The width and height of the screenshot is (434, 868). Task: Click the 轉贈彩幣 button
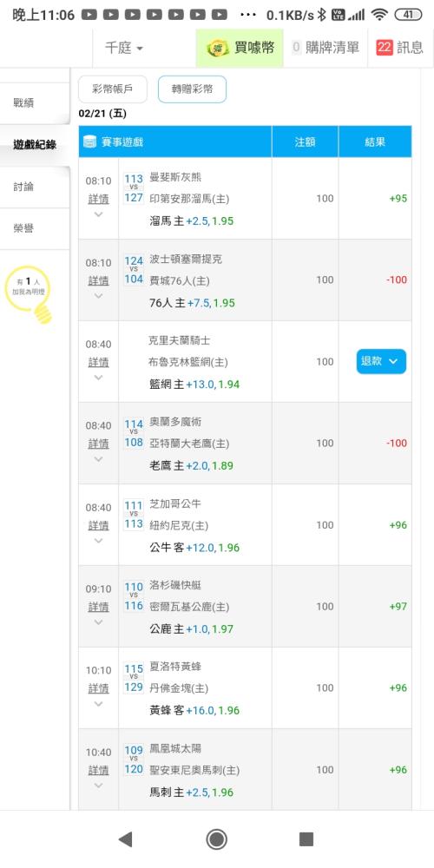(x=192, y=89)
